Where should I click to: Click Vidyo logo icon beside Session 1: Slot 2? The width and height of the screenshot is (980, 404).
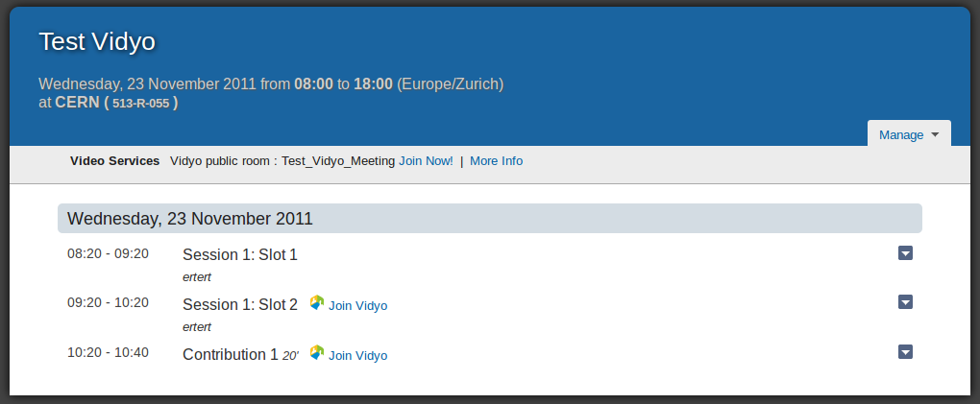pyautogui.click(x=317, y=303)
